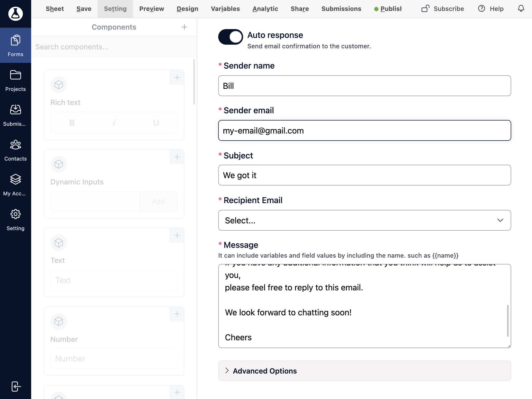
Task: Open sidebar Setting gear icon
Action: [x=16, y=214]
